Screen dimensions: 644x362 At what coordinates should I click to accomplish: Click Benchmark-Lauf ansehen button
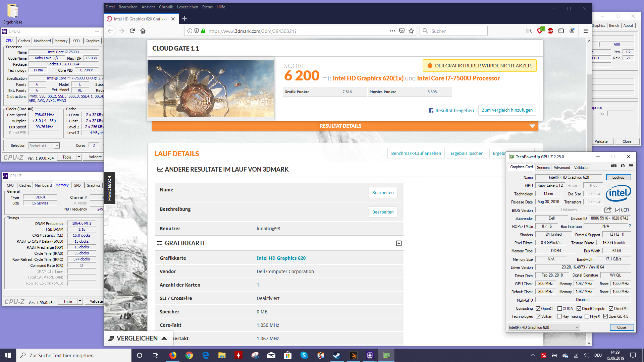pos(416,154)
